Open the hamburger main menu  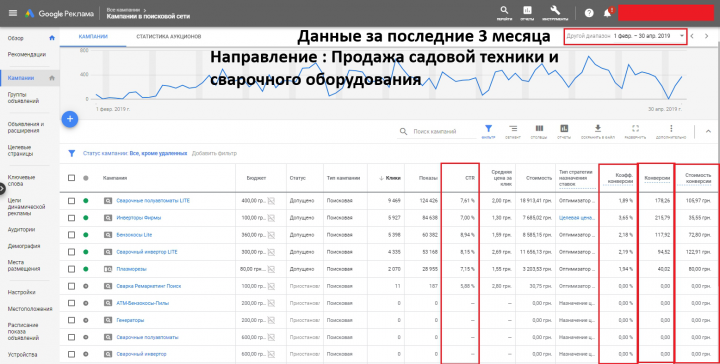click(13, 13)
